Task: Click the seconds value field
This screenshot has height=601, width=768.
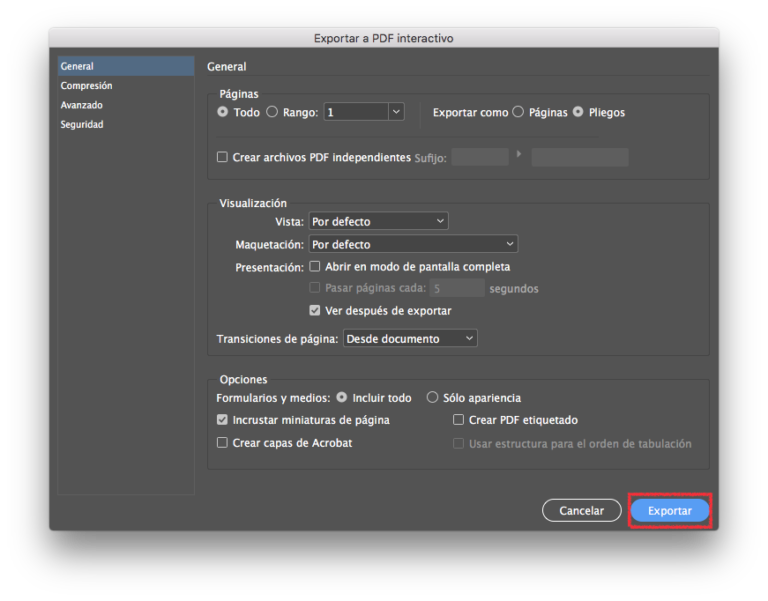Action: (457, 288)
